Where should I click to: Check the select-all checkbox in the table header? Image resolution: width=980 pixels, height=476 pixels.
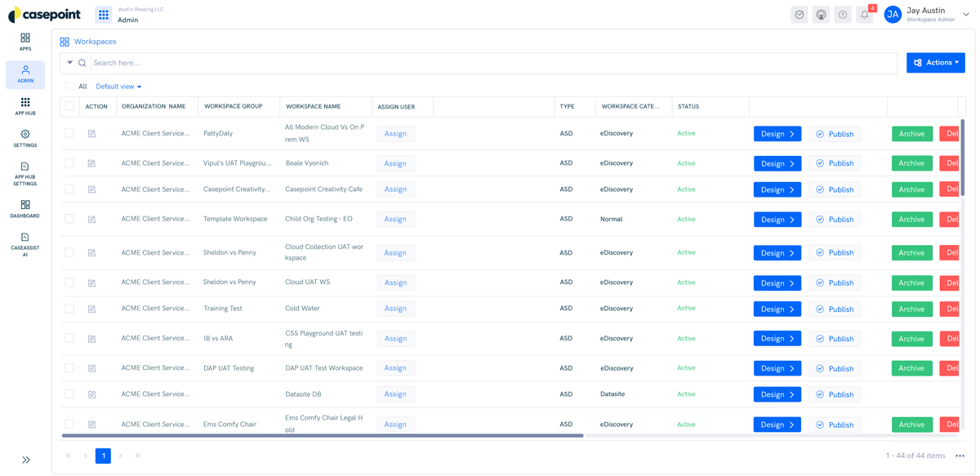tap(69, 106)
